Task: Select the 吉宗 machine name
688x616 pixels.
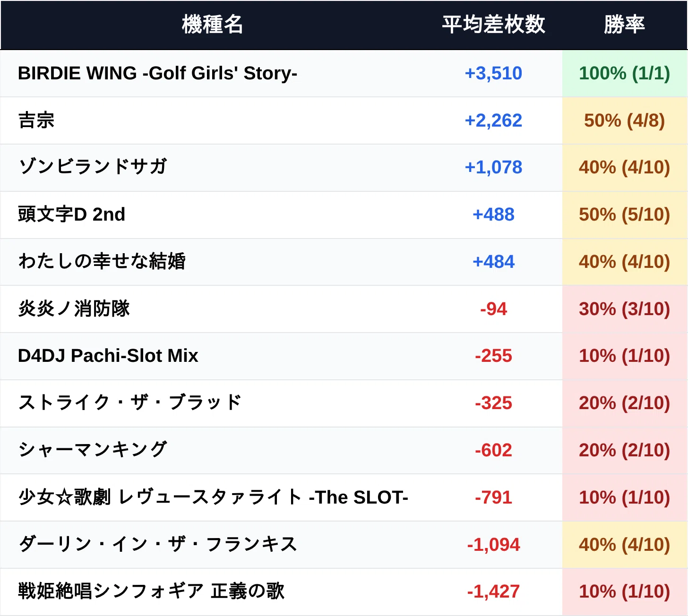Action: click(x=36, y=120)
